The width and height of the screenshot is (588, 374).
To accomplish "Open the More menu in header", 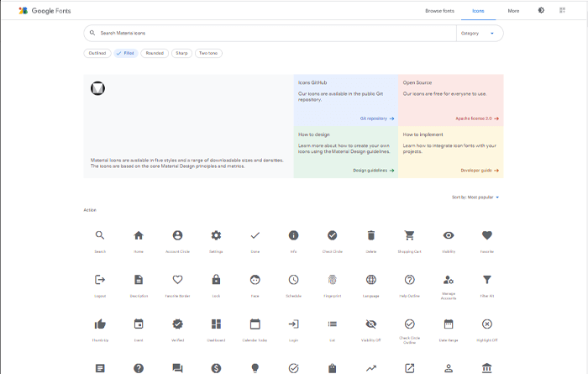I will (513, 11).
